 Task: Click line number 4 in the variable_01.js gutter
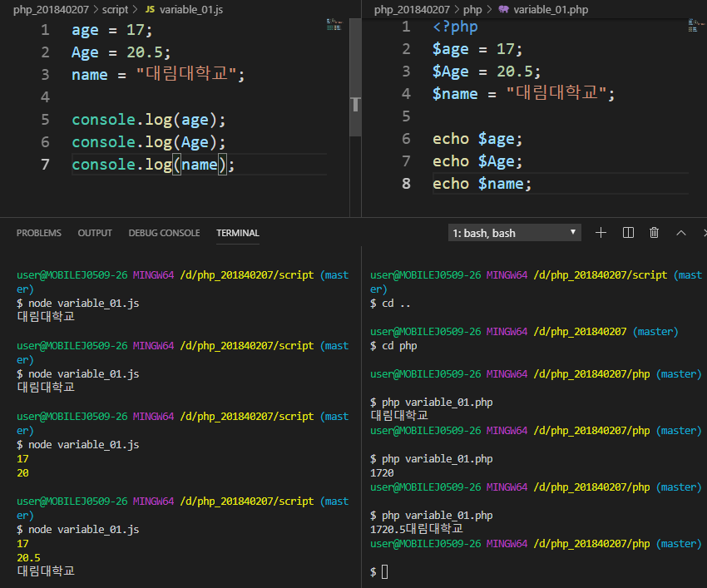(x=45, y=97)
